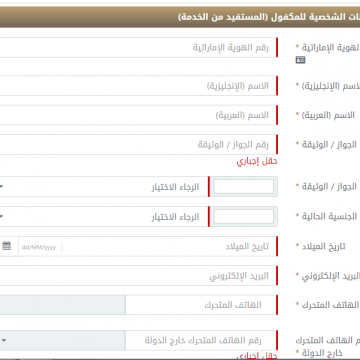Focus the 'الاسم (الإنجليزية)' English name input field
The image size is (360, 360).
(x=138, y=86)
